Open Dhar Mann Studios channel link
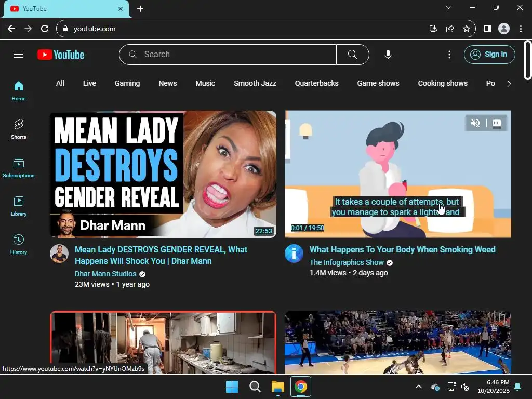The height and width of the screenshot is (399, 532). coord(105,274)
